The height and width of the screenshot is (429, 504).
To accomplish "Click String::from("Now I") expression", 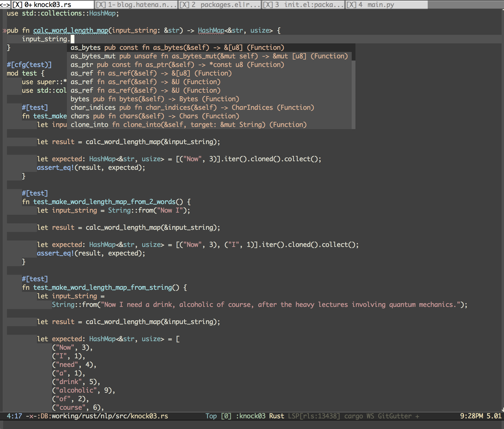I will point(147,210).
